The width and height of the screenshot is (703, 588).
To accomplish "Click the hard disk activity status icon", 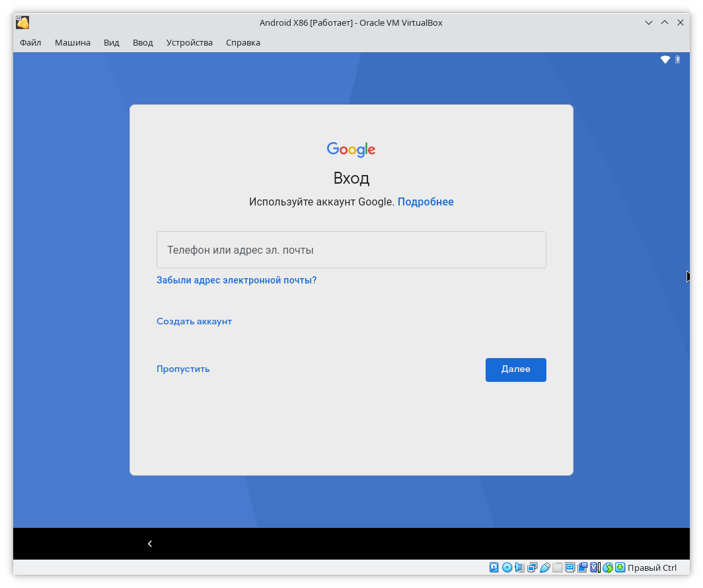I will 494,568.
